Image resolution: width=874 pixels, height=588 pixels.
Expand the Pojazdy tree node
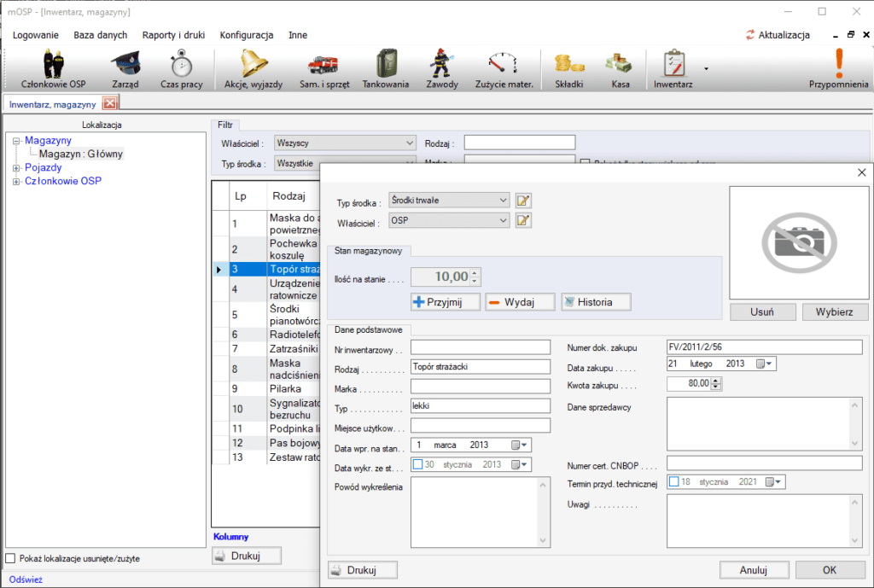16,168
